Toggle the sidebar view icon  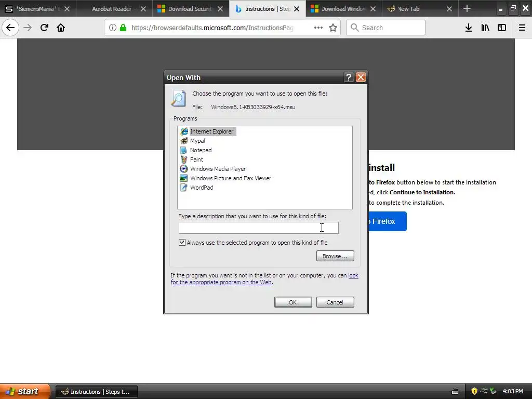click(502, 28)
